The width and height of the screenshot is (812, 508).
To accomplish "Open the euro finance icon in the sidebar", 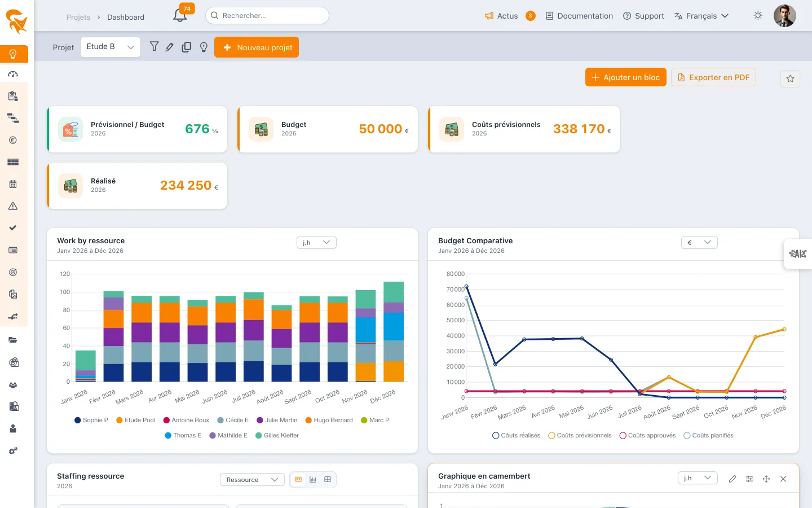I will [13, 141].
